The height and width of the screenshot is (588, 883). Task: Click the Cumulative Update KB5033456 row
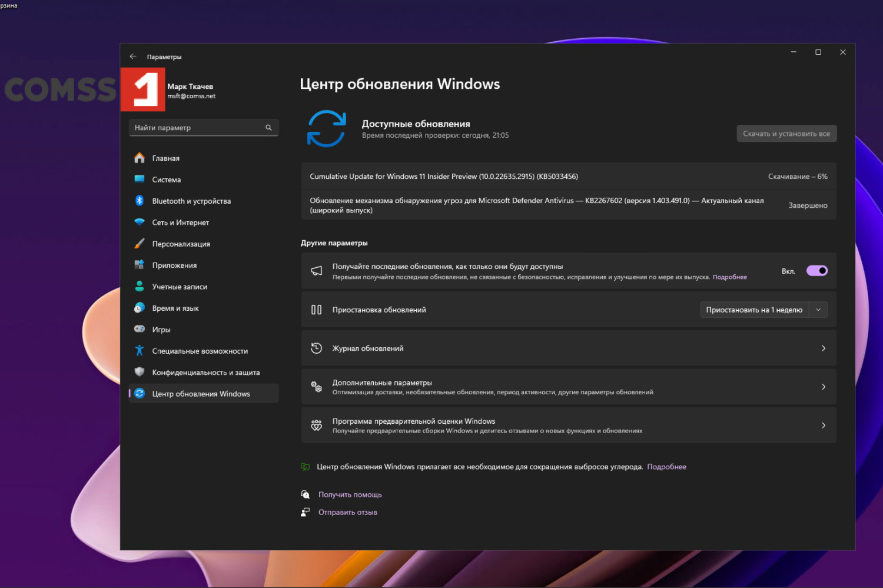point(569,177)
